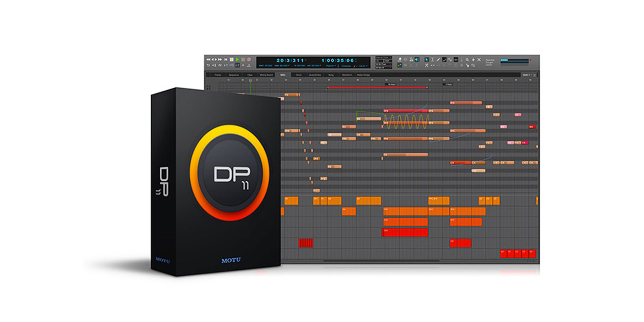Toggle the overdub record mode button
The width and height of the screenshot is (644, 322).
(237, 65)
